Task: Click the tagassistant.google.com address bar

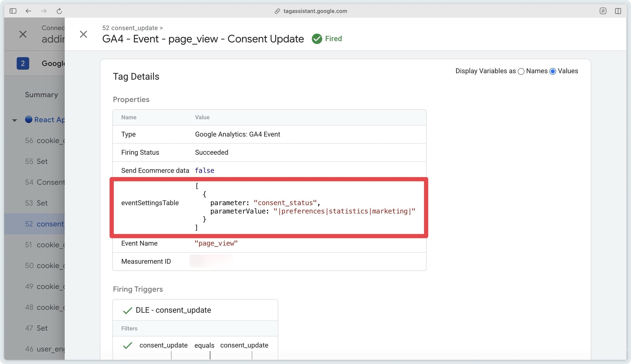Action: 315,11
